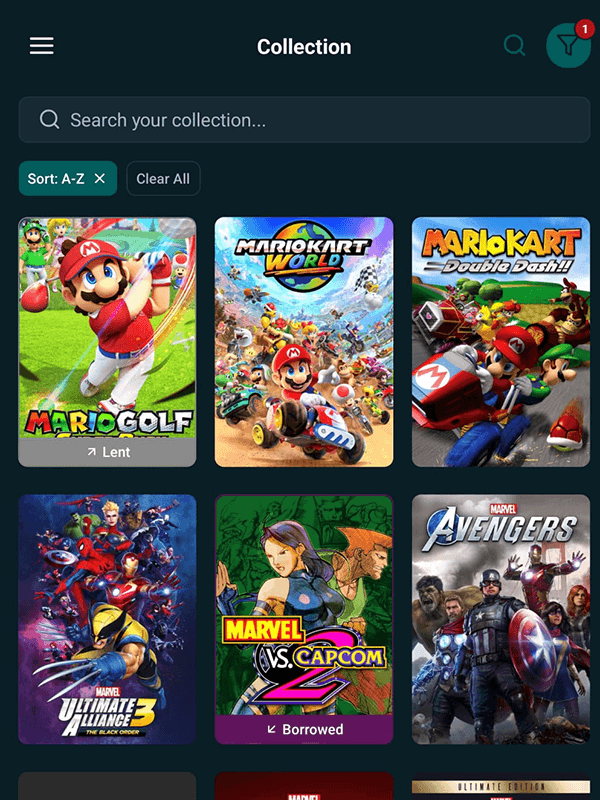Click the Lent arrow icon on Mario Golf
Image resolution: width=600 pixels, height=800 pixels.
point(92,453)
